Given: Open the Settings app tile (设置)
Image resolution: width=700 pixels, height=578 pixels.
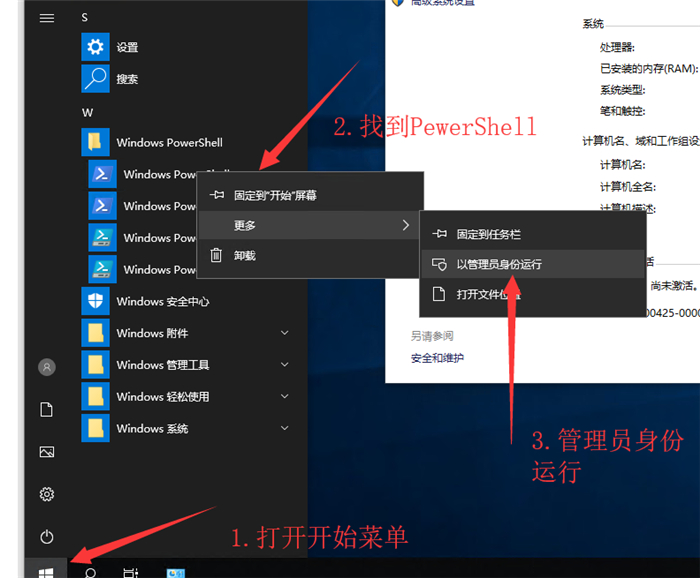Looking at the screenshot, I should 95,47.
